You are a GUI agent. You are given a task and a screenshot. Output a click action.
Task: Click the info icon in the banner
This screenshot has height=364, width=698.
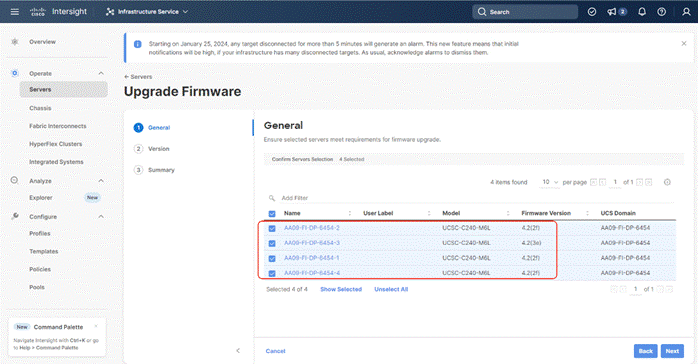(138, 44)
